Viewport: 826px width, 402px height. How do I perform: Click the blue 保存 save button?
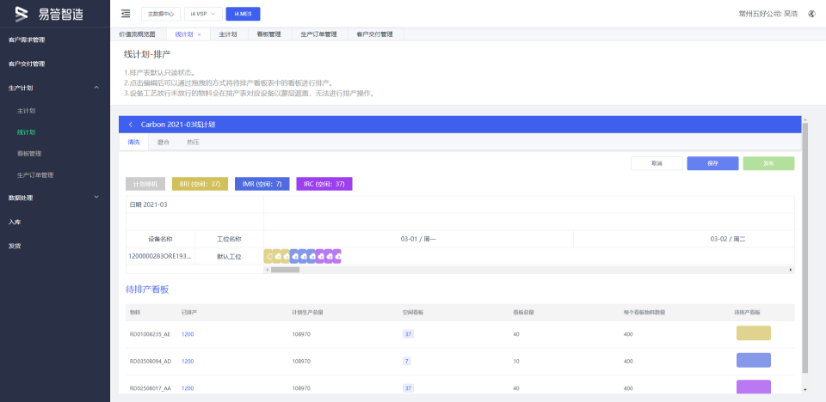click(713, 163)
